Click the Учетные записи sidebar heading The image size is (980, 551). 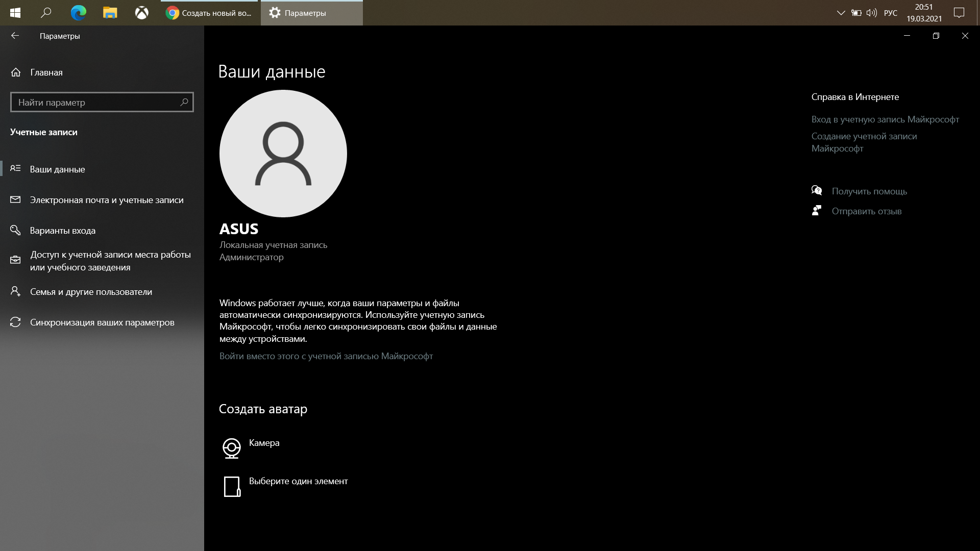(44, 132)
